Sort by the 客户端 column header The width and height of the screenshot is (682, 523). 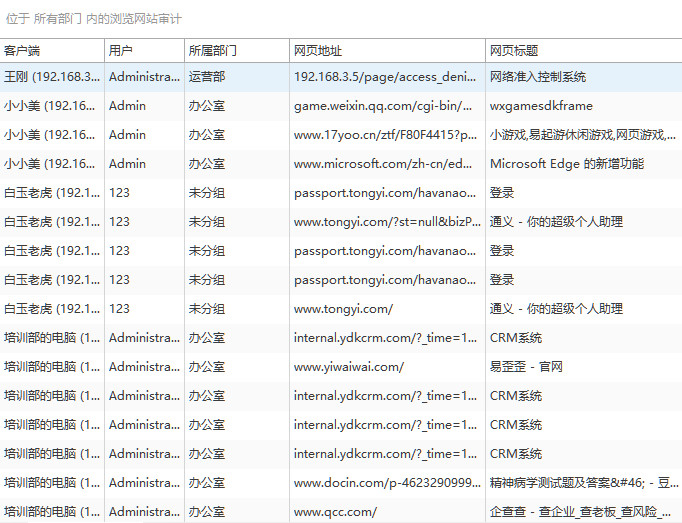25,50
